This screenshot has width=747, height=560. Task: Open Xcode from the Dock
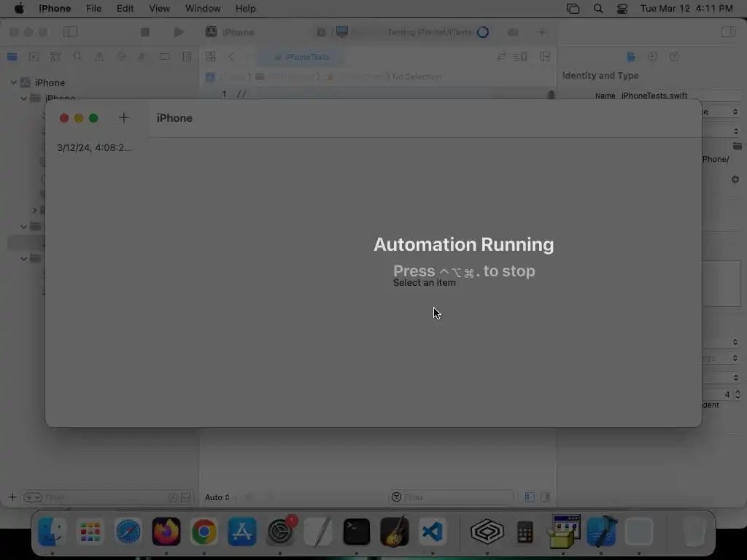pos(601,532)
